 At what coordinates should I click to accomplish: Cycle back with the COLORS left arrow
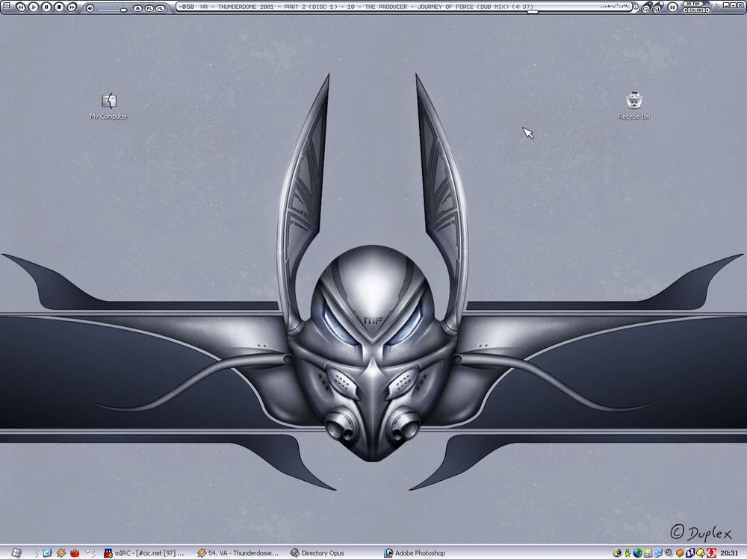[685, 10]
